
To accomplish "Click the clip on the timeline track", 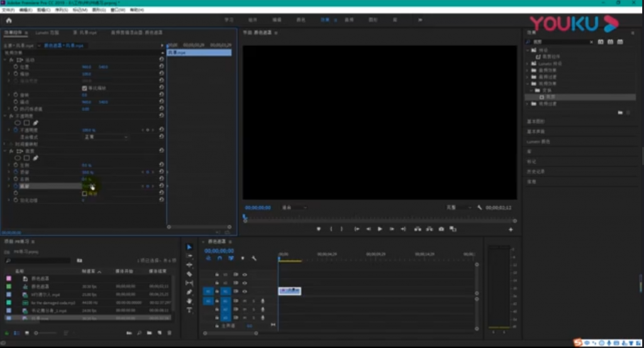I will (x=290, y=291).
